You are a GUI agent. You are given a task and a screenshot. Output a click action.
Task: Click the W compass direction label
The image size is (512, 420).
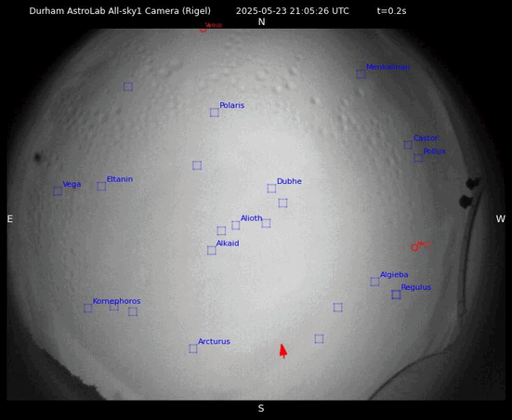click(x=501, y=218)
